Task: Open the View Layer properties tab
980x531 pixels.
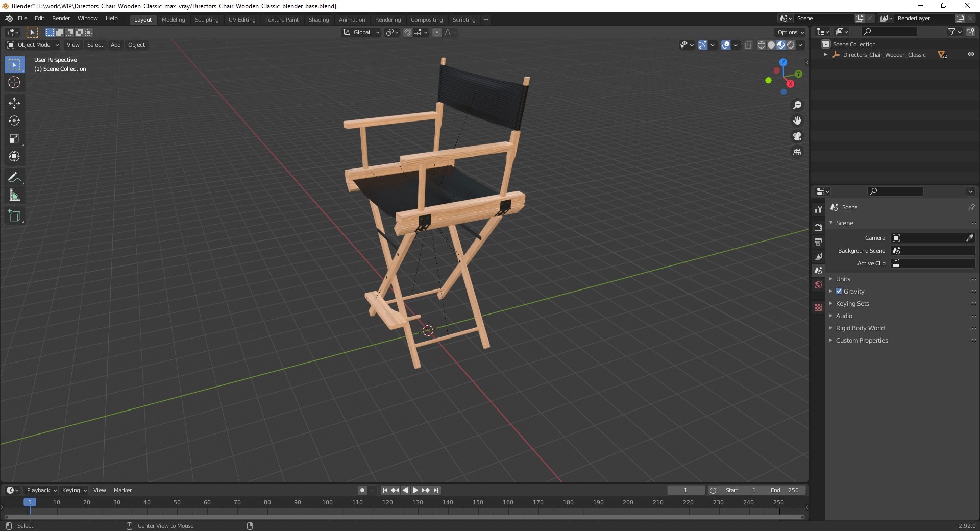Action: [x=818, y=256]
